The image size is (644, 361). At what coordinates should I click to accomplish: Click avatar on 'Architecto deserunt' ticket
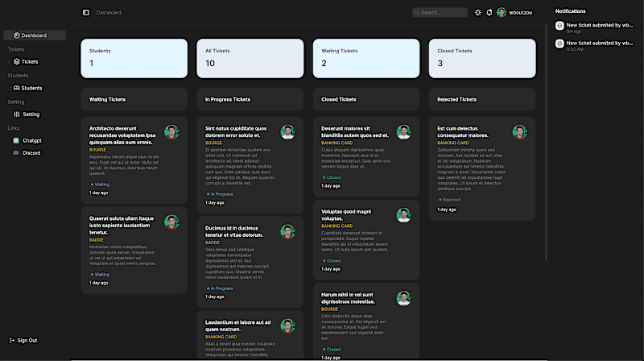[171, 132]
